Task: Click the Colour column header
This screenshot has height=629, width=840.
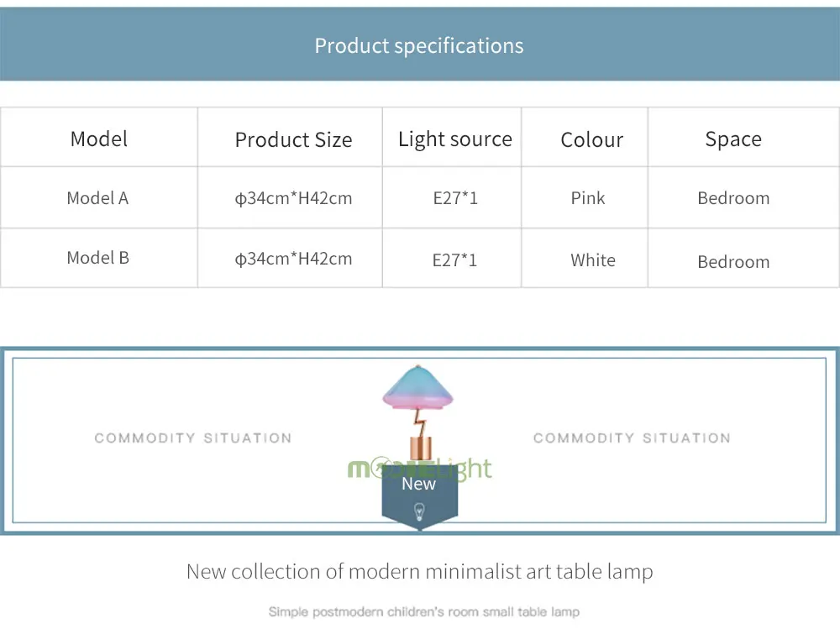Action: tap(592, 140)
